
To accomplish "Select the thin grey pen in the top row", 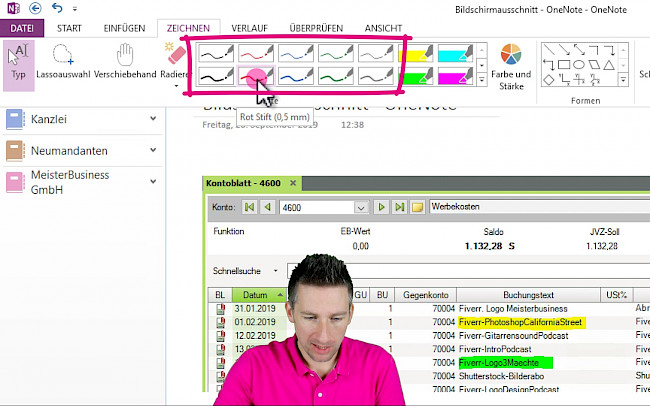I will [x=376, y=53].
